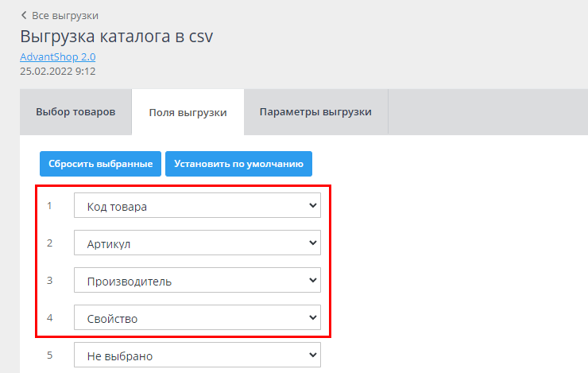Expand the Артикул field dropdown
This screenshot has height=373, width=588.
197,243
